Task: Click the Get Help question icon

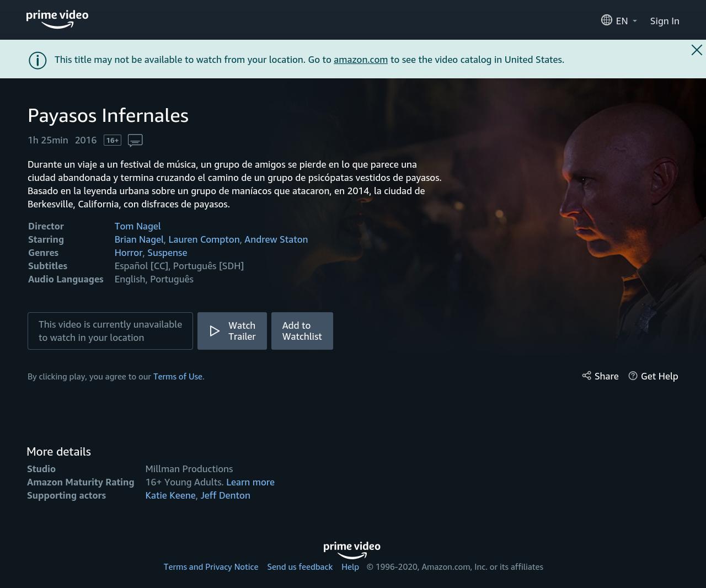Action: click(633, 376)
